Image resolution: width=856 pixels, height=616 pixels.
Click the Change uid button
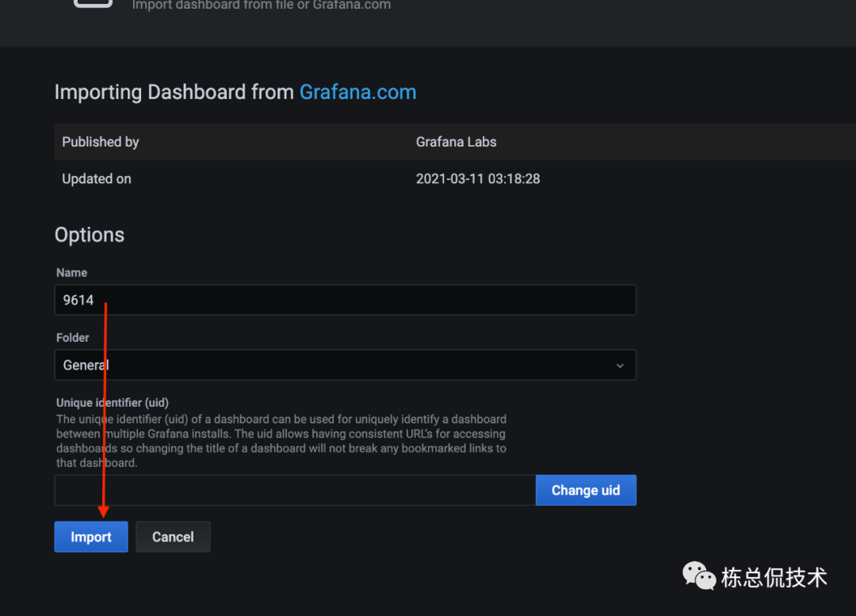pos(586,491)
